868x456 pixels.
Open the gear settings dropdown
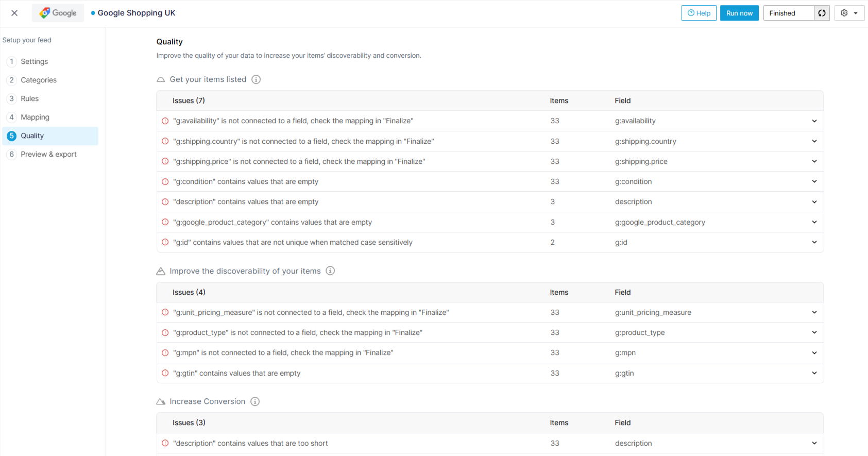click(x=849, y=13)
